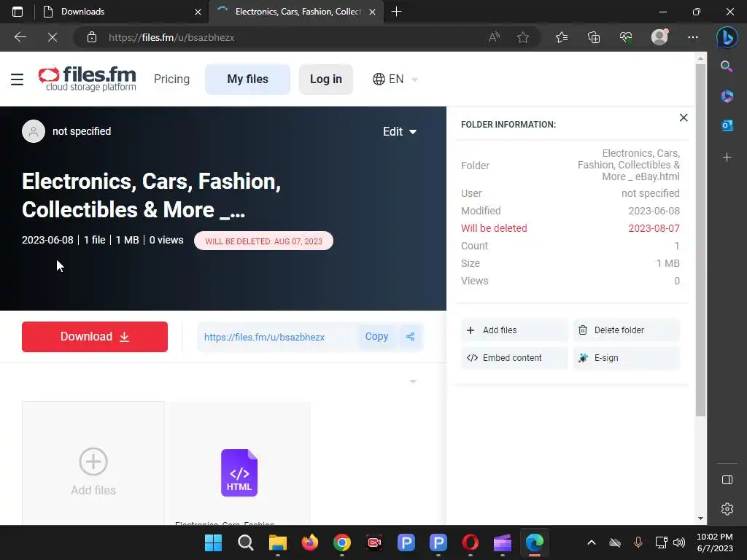
Task: Launch Firefox from the taskbar
Action: click(309, 542)
